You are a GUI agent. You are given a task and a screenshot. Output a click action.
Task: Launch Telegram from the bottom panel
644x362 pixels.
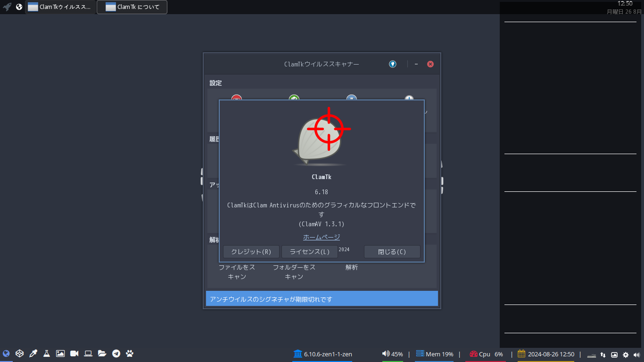pyautogui.click(x=116, y=354)
